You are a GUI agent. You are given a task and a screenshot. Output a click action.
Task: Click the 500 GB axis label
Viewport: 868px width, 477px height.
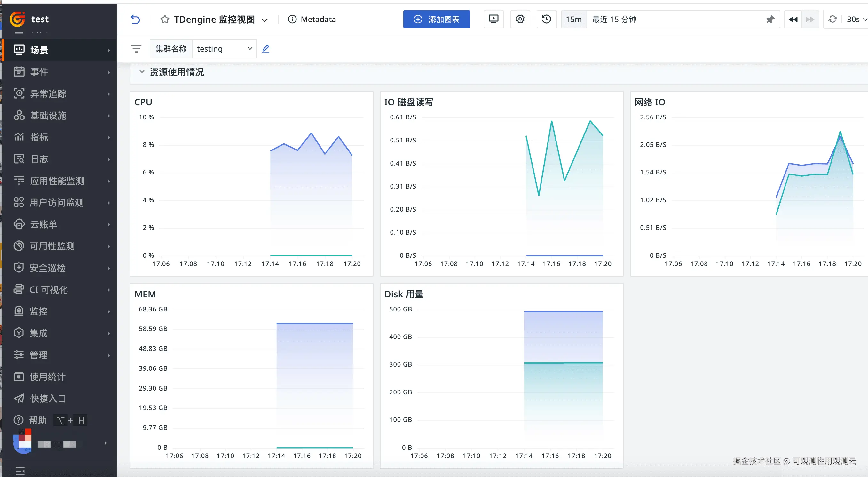400,309
